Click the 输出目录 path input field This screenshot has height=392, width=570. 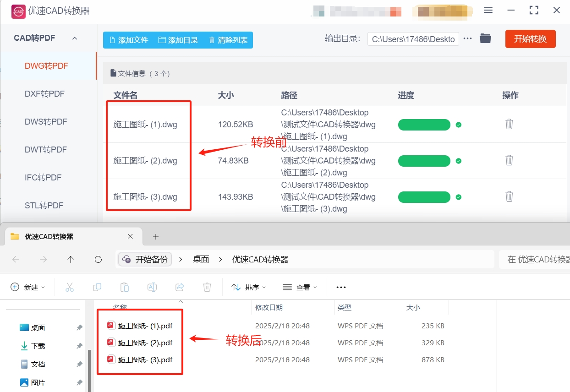tap(412, 39)
